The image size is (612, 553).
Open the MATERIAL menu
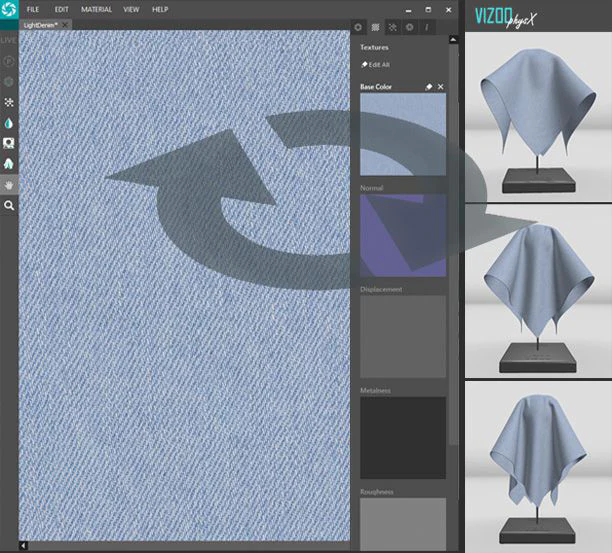[x=96, y=9]
